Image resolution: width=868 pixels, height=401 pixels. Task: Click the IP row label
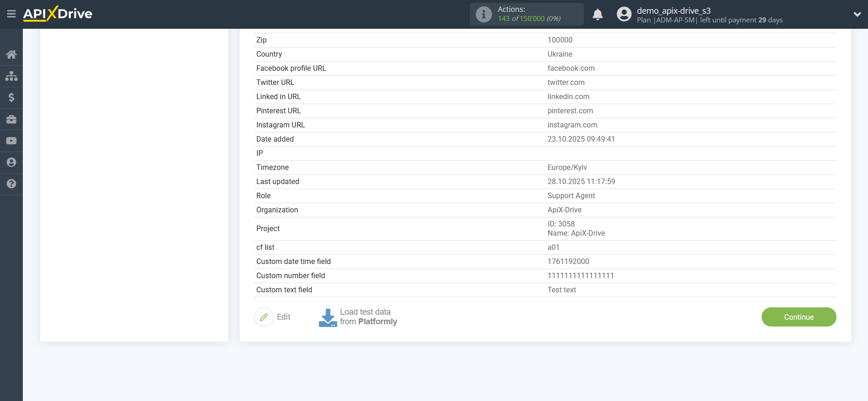(x=259, y=153)
